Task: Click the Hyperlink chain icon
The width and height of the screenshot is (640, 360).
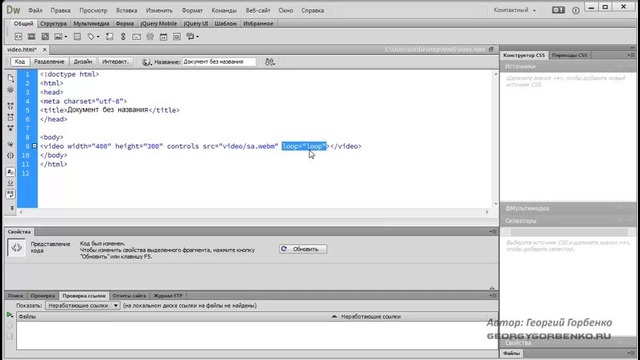Action: 123,37
